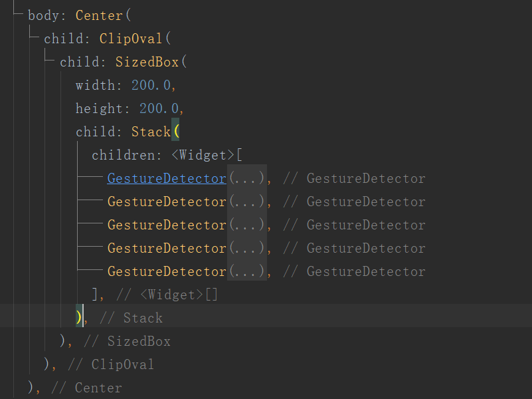Expand the last GestureDetector's folded ellipsis
The image size is (532, 399).
(x=247, y=271)
